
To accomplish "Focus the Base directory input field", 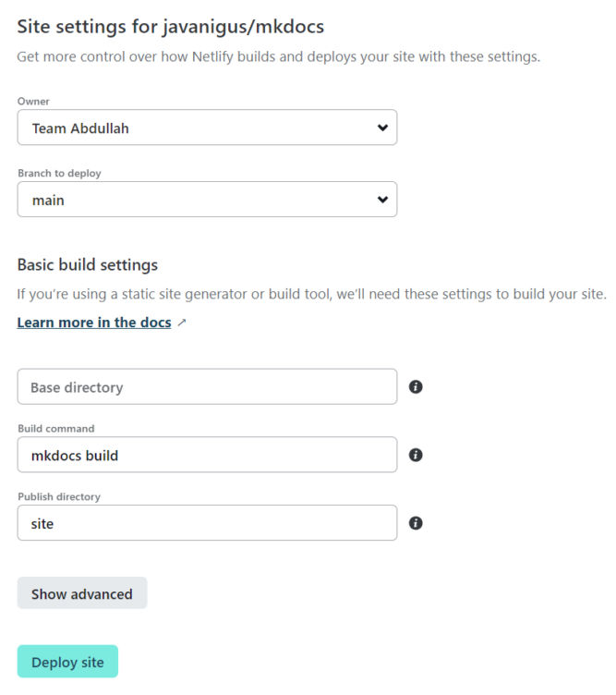I will pos(207,386).
